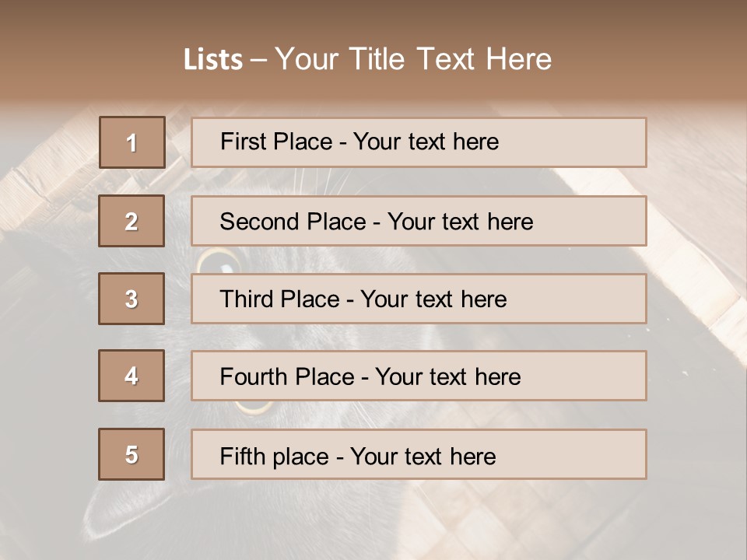Click the slide title 'Lists – Your Title Text Here'
747x560 pixels.
tap(367, 59)
